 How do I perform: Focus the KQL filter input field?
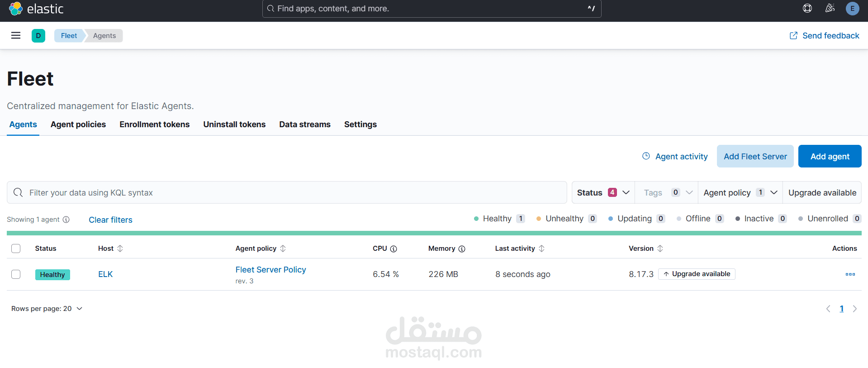tap(287, 192)
